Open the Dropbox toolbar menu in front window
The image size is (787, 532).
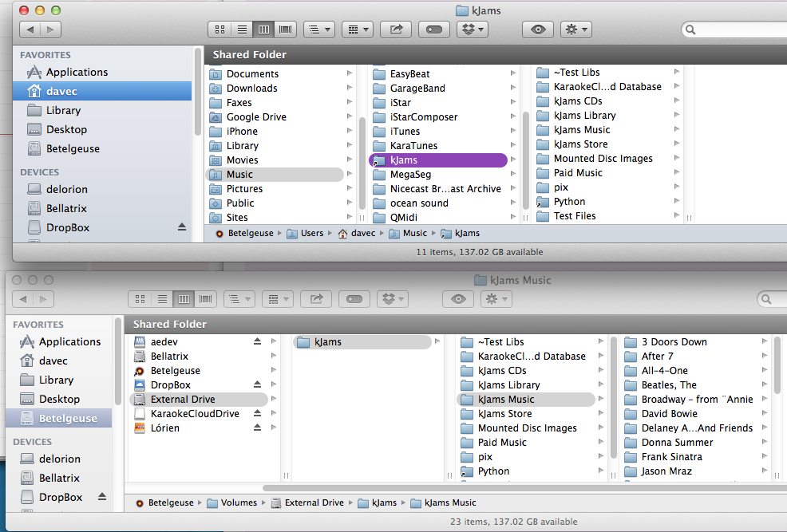tap(472, 30)
